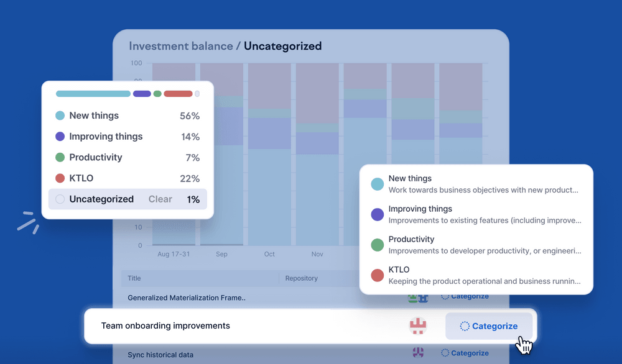Open Categorize for Team onboarding improvements
The height and width of the screenshot is (364, 622).
tap(489, 326)
